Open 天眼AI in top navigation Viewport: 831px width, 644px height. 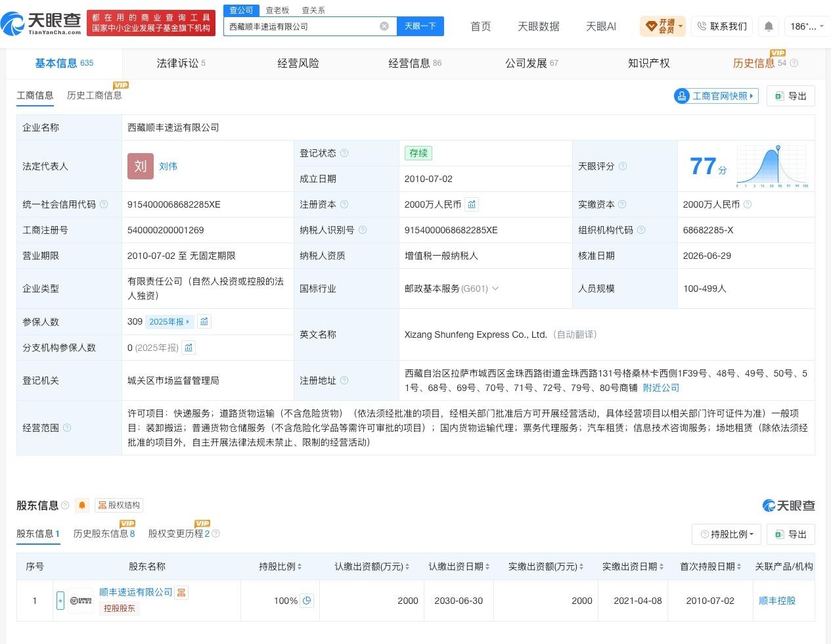pos(601,26)
